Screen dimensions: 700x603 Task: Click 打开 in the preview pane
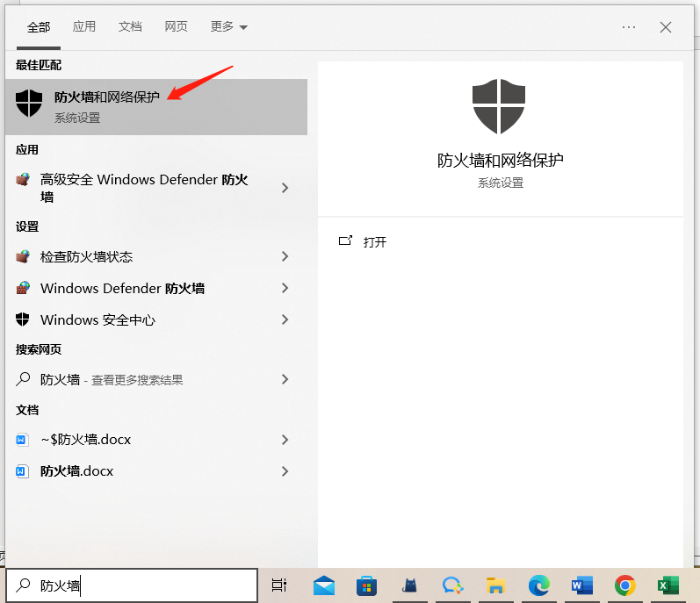click(375, 242)
